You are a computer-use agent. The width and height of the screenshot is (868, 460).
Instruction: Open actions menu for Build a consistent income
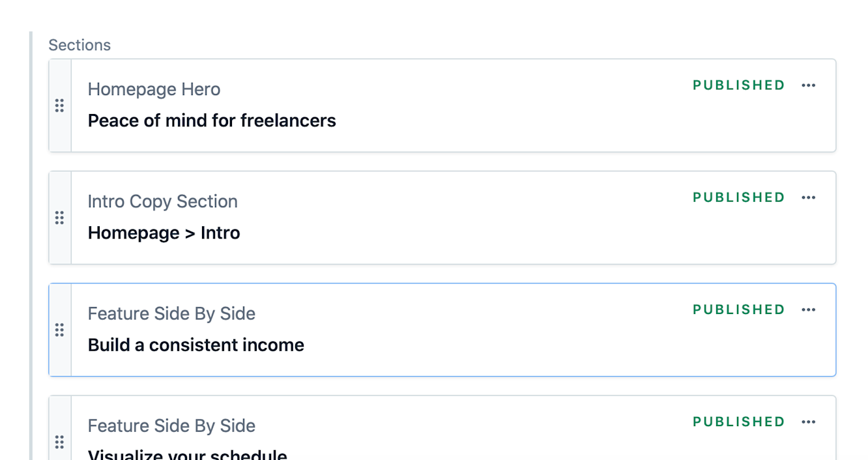point(809,309)
